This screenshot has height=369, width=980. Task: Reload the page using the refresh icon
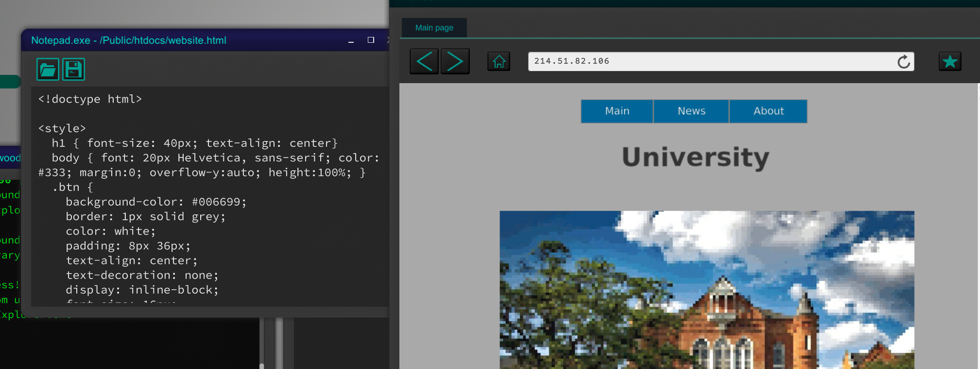pyautogui.click(x=903, y=62)
